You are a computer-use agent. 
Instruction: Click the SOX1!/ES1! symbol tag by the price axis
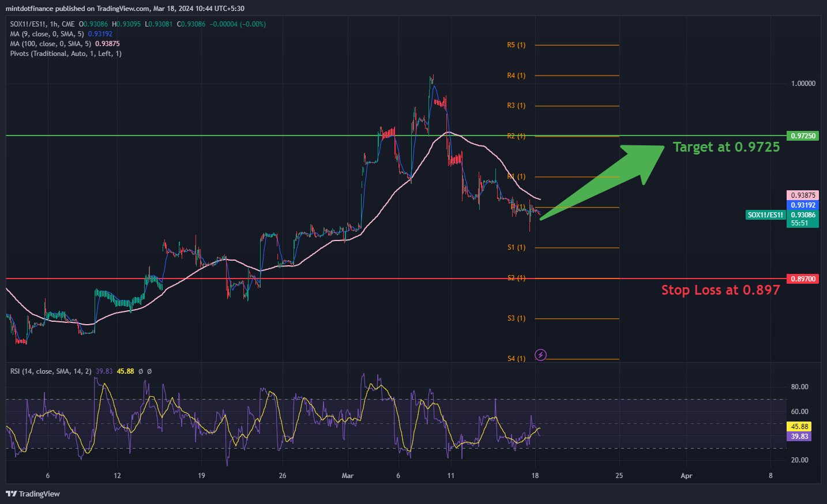tap(765, 215)
